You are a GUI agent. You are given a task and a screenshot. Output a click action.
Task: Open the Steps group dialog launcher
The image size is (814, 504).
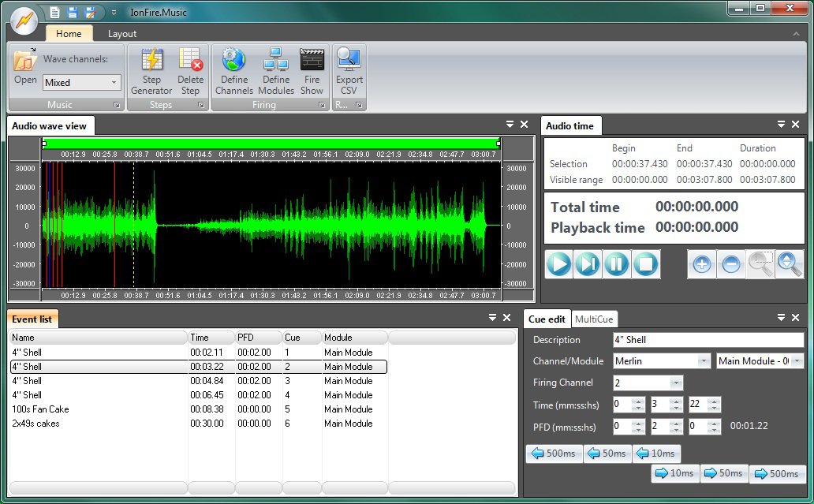[201, 105]
